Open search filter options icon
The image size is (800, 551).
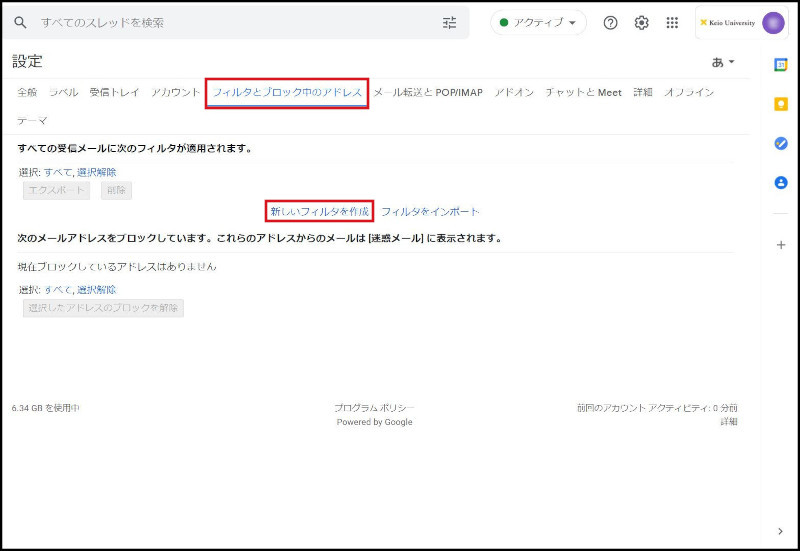[x=449, y=22]
